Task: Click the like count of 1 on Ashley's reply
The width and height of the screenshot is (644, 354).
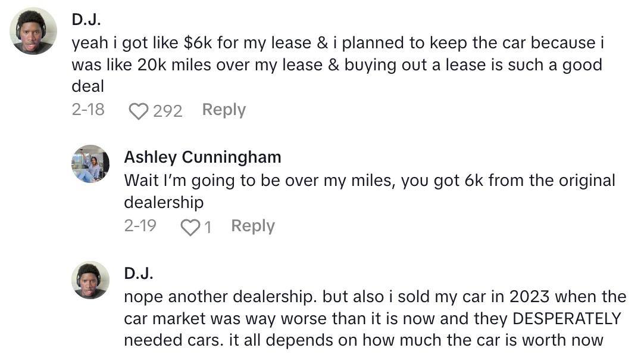Action: tap(208, 227)
